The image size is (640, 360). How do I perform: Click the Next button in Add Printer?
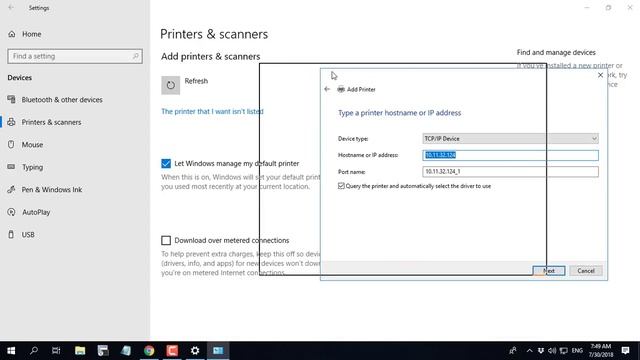click(549, 271)
